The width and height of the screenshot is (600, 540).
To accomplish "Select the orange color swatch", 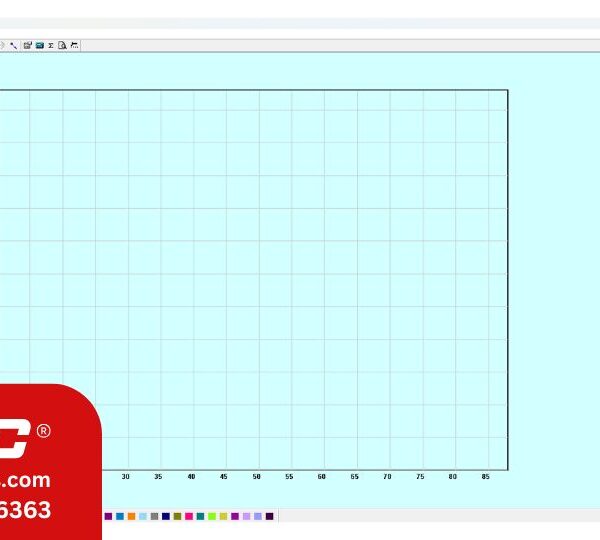I will pos(131,516).
